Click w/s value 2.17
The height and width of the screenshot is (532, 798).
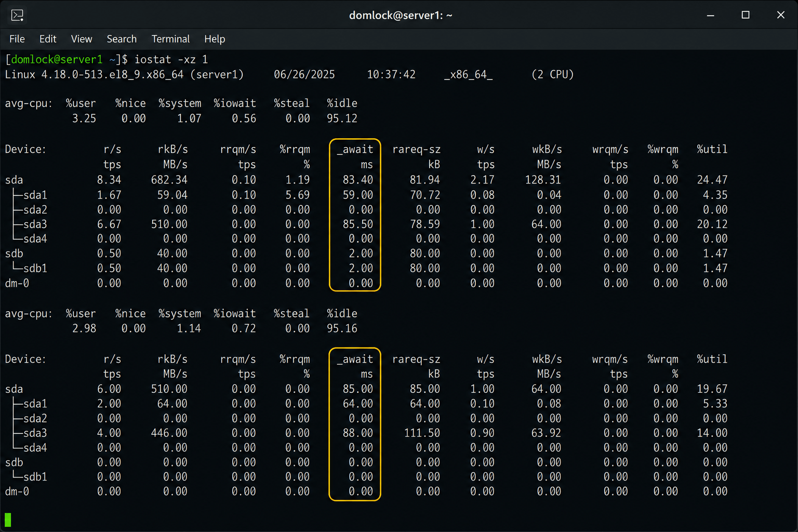click(x=482, y=180)
